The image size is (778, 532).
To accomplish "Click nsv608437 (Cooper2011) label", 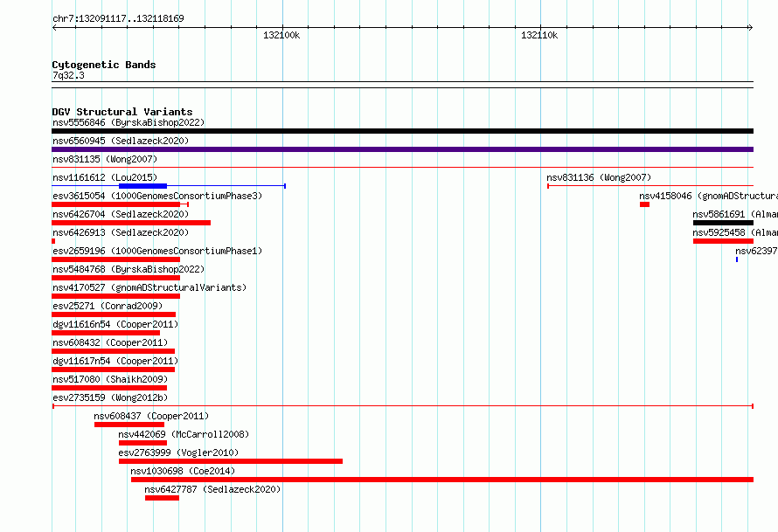I will point(151,416).
